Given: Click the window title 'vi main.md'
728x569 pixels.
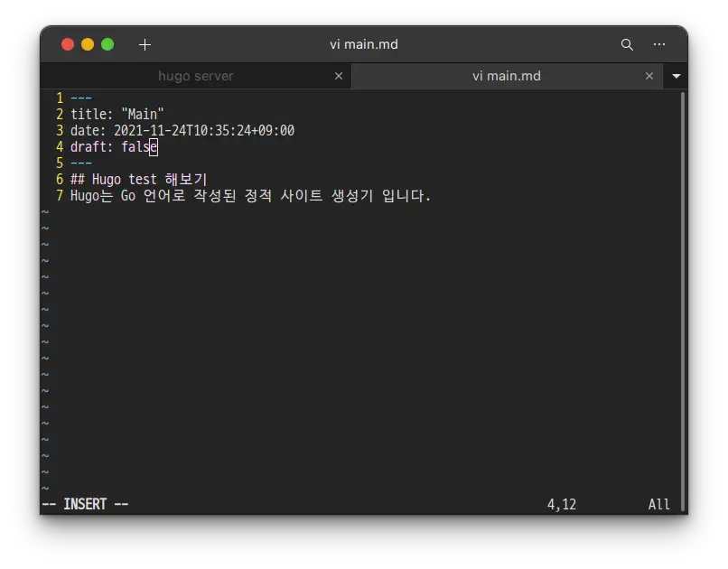Looking at the screenshot, I should [363, 44].
